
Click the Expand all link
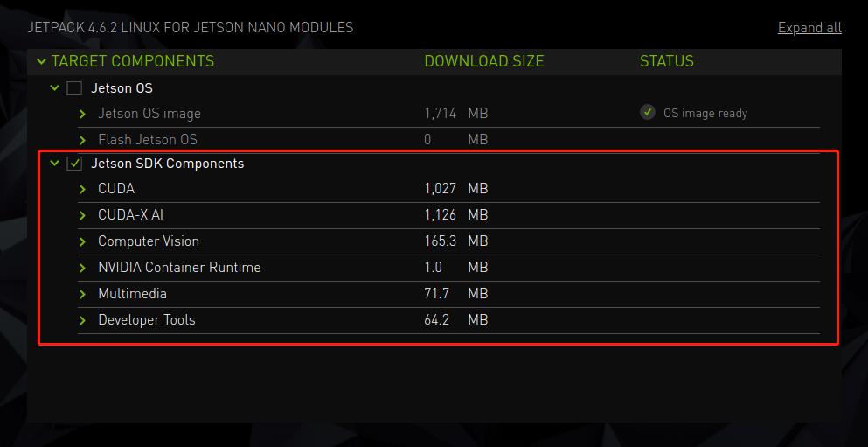point(809,28)
